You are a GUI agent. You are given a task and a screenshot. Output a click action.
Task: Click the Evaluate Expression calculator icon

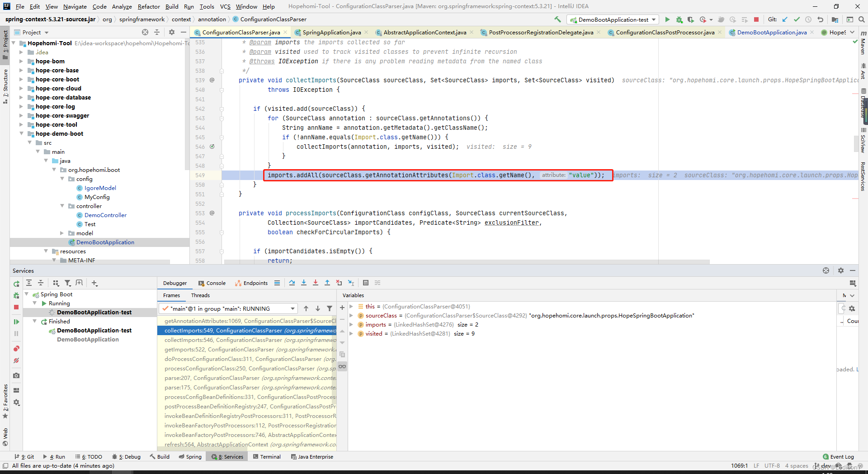point(366,283)
